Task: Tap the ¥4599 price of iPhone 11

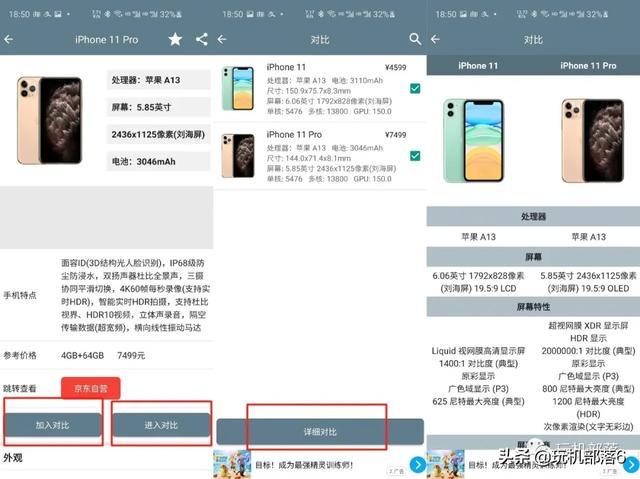Action: click(x=395, y=67)
